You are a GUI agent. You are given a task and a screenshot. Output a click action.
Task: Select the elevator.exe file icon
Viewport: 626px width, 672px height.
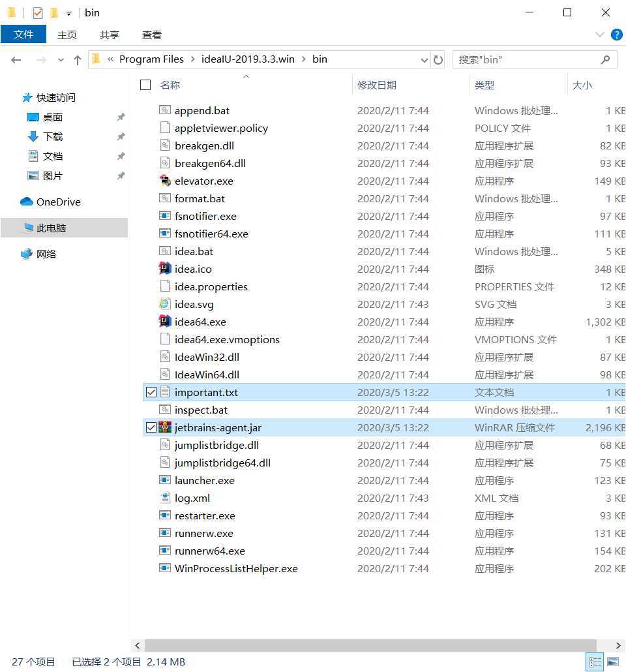click(x=165, y=181)
